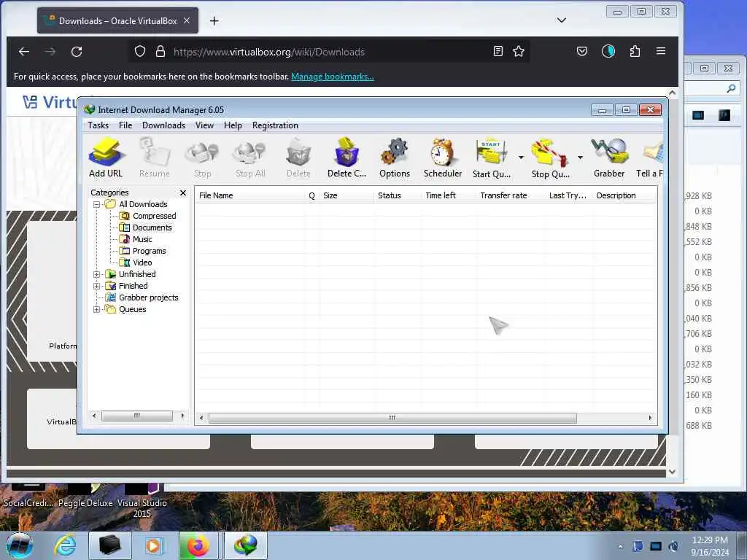Save page to Pocket icon

[x=581, y=51]
